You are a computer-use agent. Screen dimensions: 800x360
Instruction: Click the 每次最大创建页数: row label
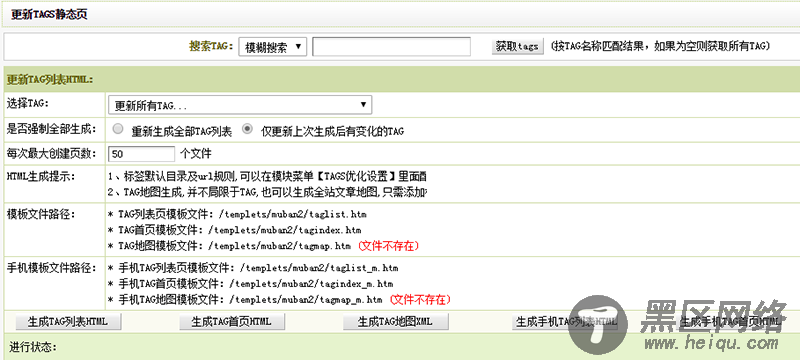[52, 152]
